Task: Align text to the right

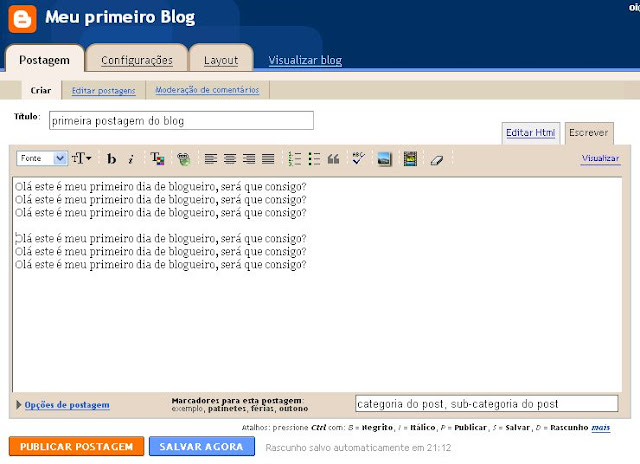Action: pyautogui.click(x=249, y=158)
